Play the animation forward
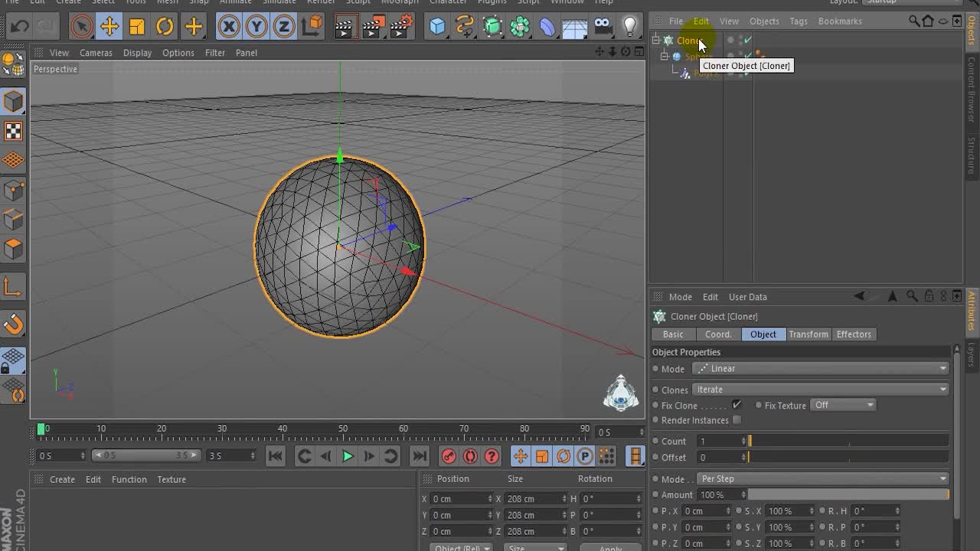 coord(347,457)
